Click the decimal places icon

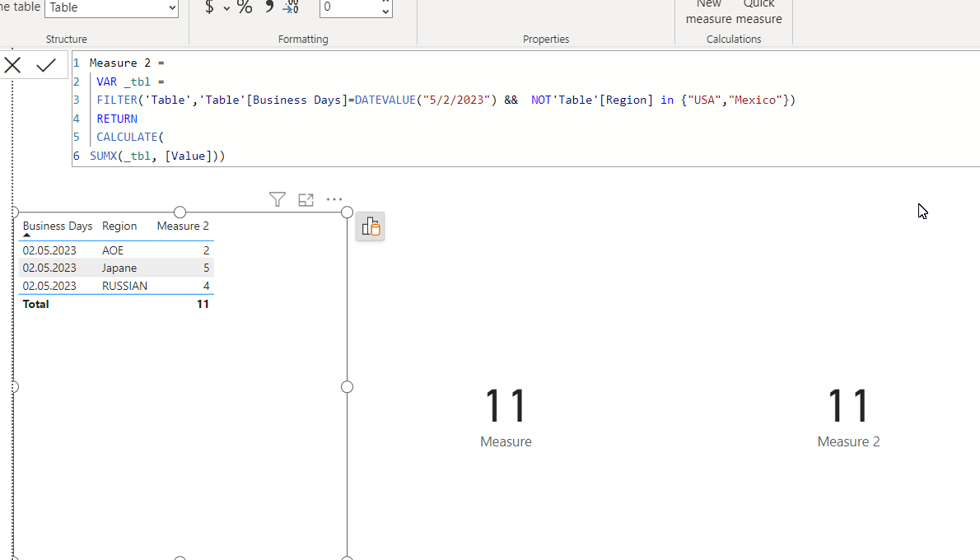coord(292,7)
